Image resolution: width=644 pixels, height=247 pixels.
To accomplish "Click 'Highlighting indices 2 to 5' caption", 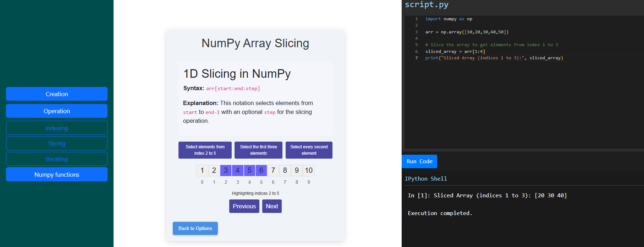I will (255, 193).
